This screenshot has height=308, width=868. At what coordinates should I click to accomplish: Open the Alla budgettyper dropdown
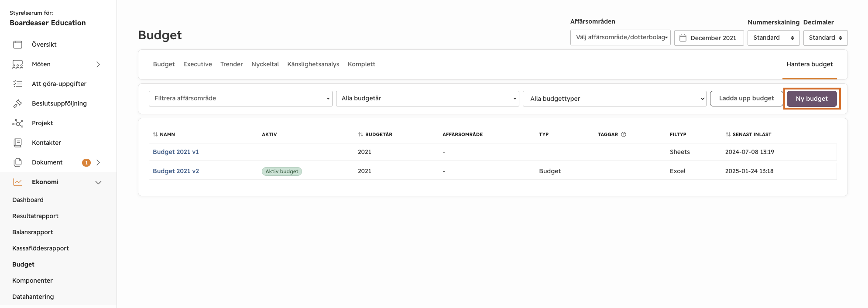[614, 99]
